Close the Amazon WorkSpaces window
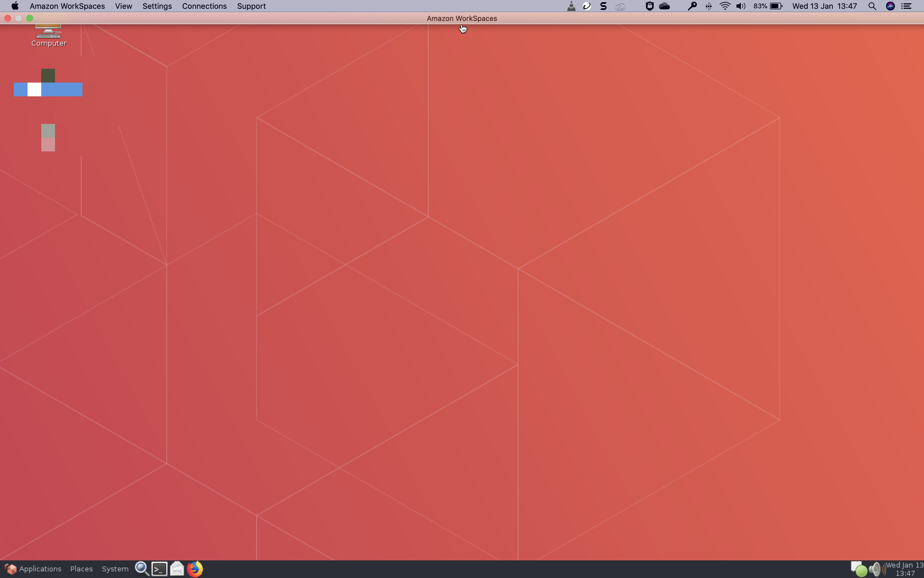The width and height of the screenshot is (924, 578). [x=8, y=18]
